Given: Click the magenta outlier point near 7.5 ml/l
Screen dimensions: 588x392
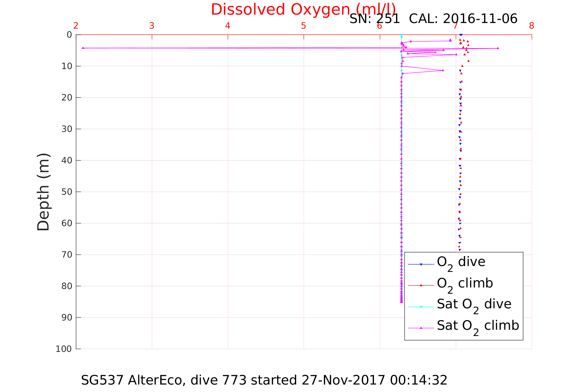Looking at the screenshot, I should point(498,48).
